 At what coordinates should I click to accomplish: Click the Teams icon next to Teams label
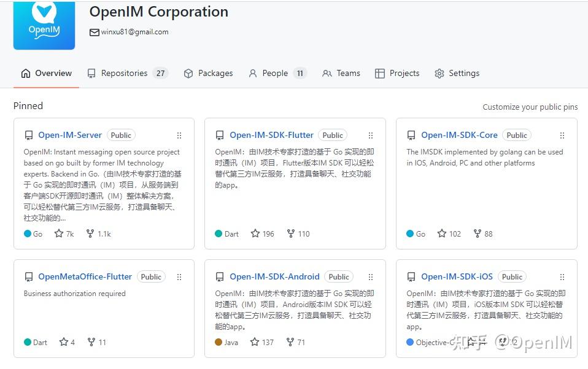pyautogui.click(x=327, y=73)
